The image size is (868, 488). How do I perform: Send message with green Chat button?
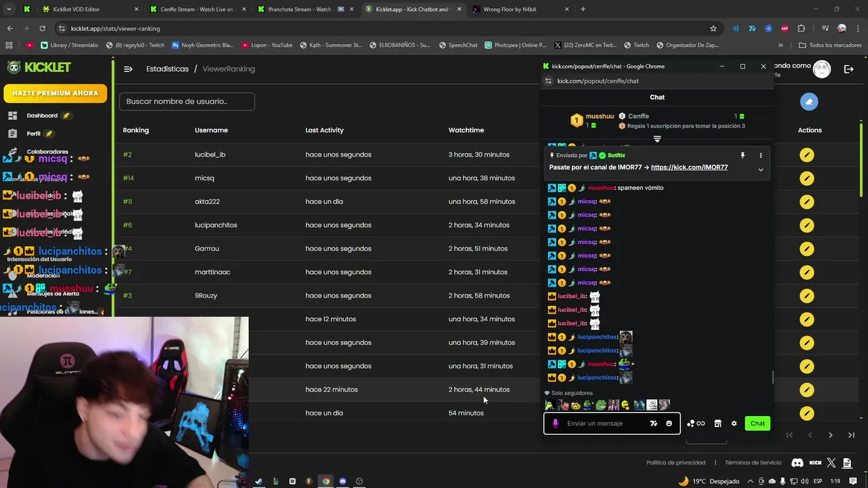(757, 424)
